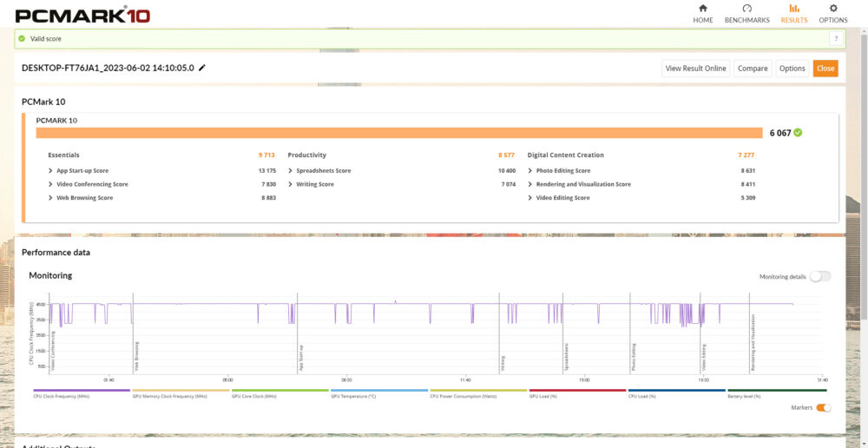Click the Compare button

click(x=753, y=69)
